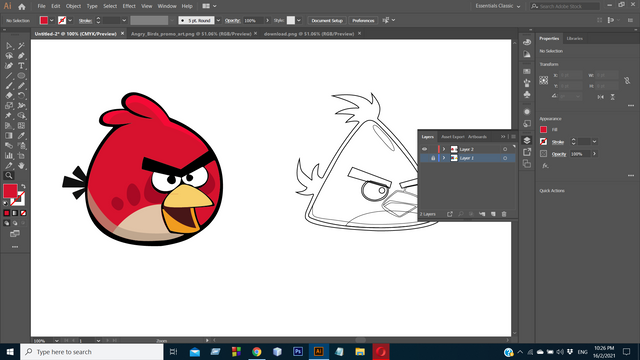640x360 pixels.
Task: Click underlined Stroke label in control bar
Action: [85, 20]
